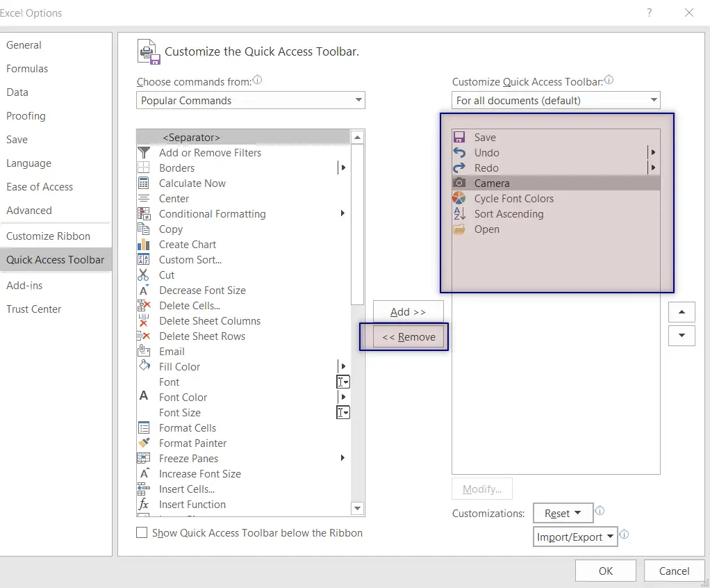Click the OK button
The image size is (710, 588).
tap(606, 571)
